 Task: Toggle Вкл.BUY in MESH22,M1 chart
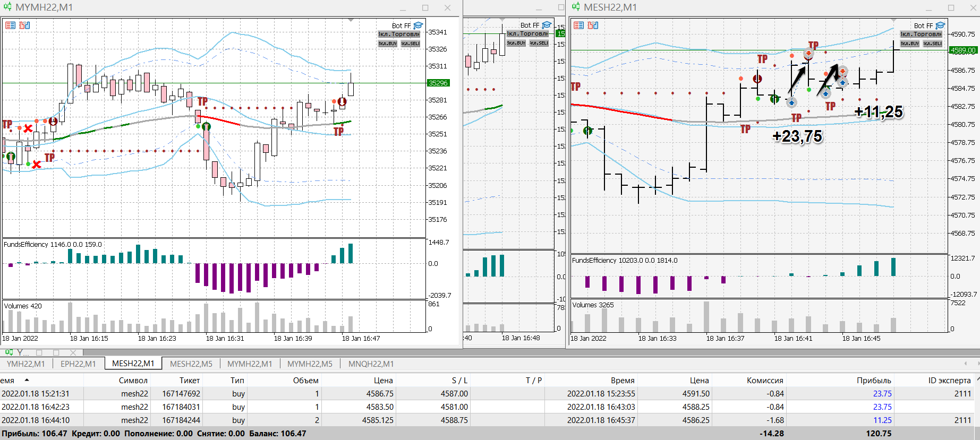(909, 44)
